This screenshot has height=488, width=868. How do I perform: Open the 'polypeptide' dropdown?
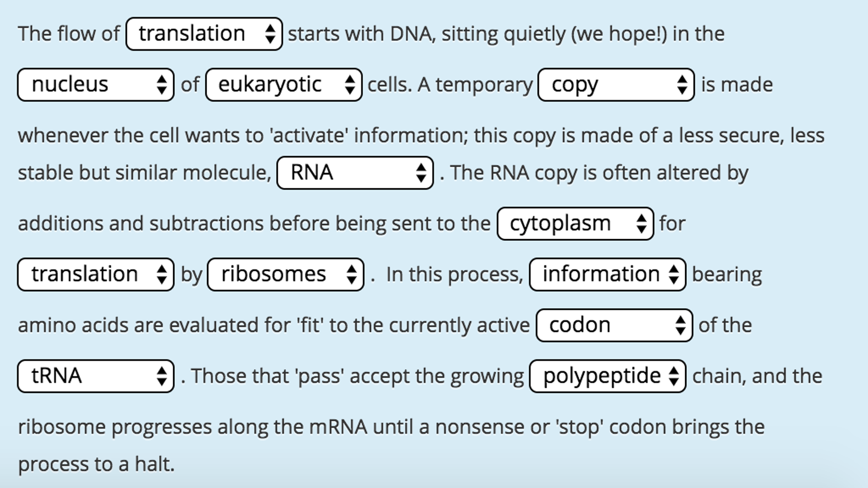tap(608, 376)
